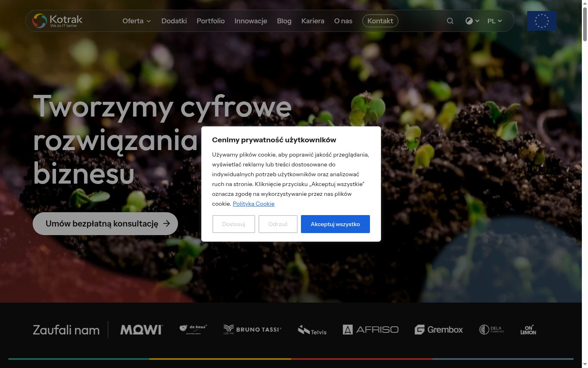The height and width of the screenshot is (368, 588).
Task: Open the De Heus client logo
Action: (x=193, y=330)
